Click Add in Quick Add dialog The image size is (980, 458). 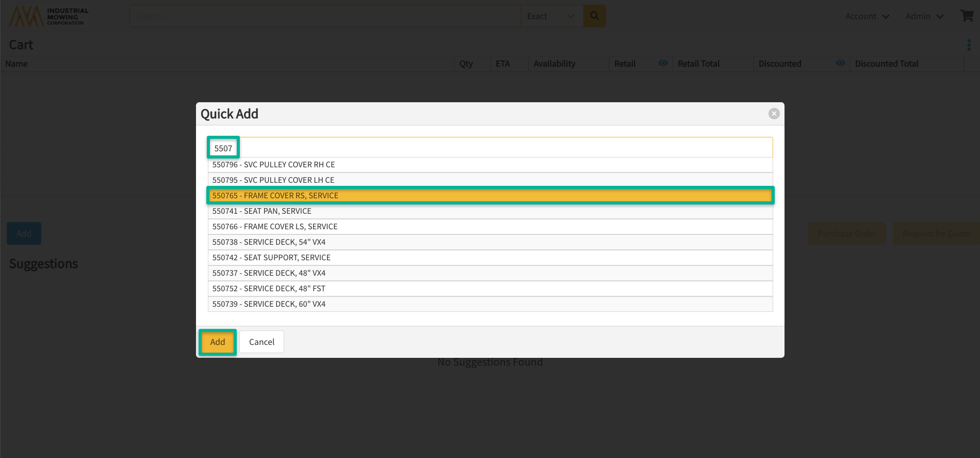(x=218, y=342)
